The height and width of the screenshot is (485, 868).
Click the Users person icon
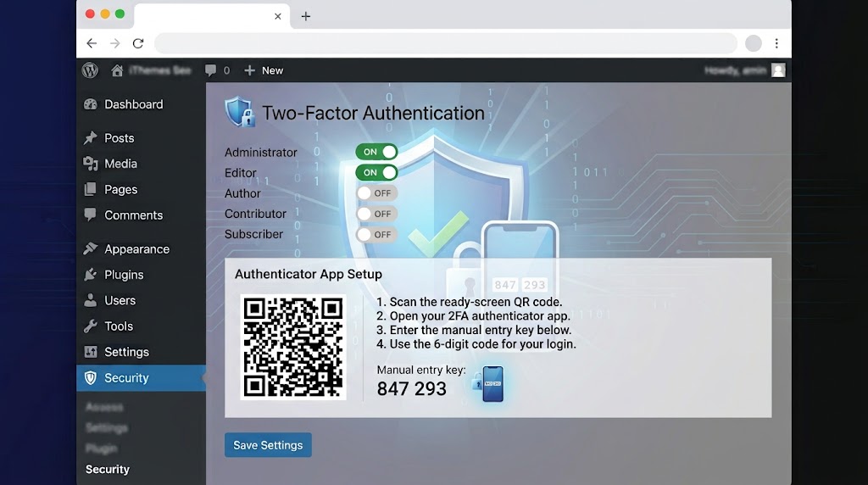[x=90, y=300]
